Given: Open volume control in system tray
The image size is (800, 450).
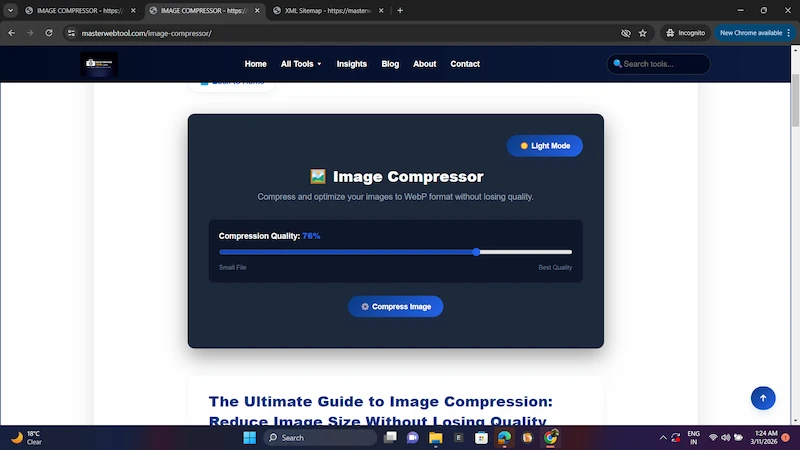Looking at the screenshot, I should [x=726, y=438].
